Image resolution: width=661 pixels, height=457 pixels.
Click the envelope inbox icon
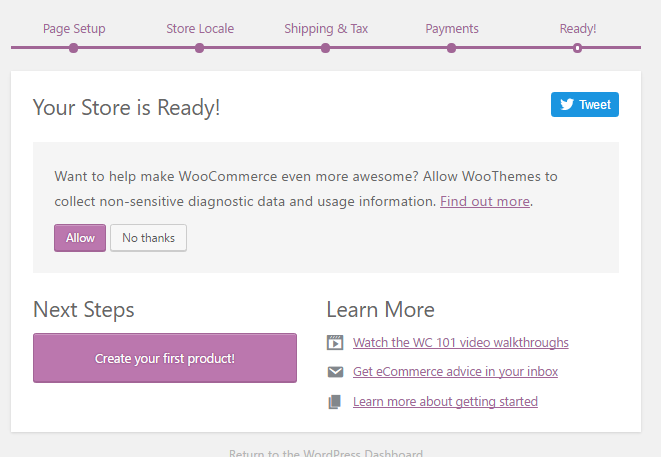(335, 372)
